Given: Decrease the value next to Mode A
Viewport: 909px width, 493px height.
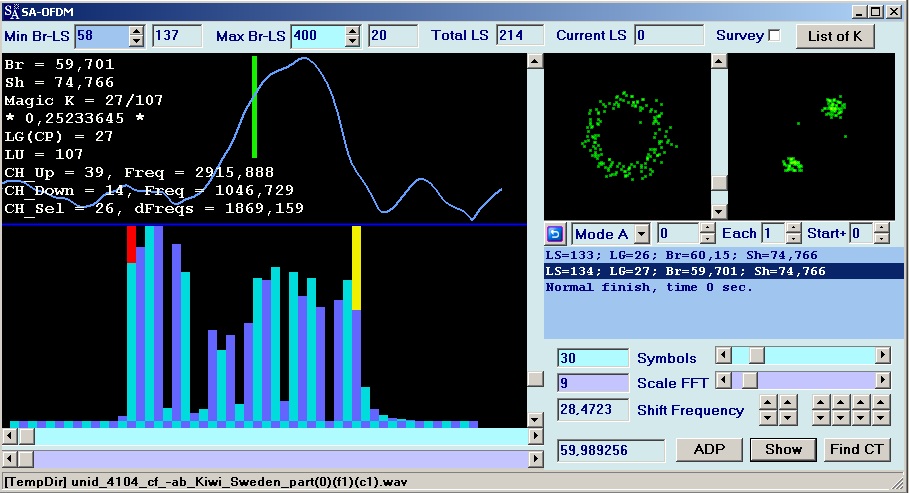Looking at the screenshot, I should click(x=707, y=238).
